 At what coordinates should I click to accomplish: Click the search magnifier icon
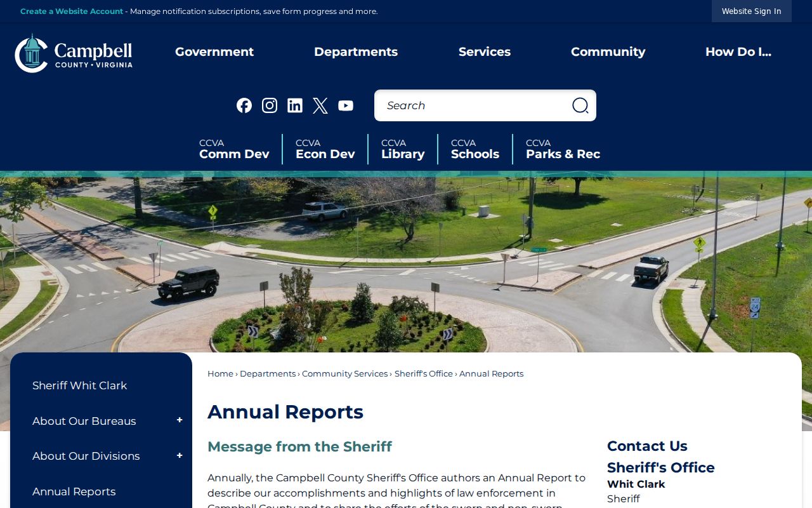click(x=580, y=105)
